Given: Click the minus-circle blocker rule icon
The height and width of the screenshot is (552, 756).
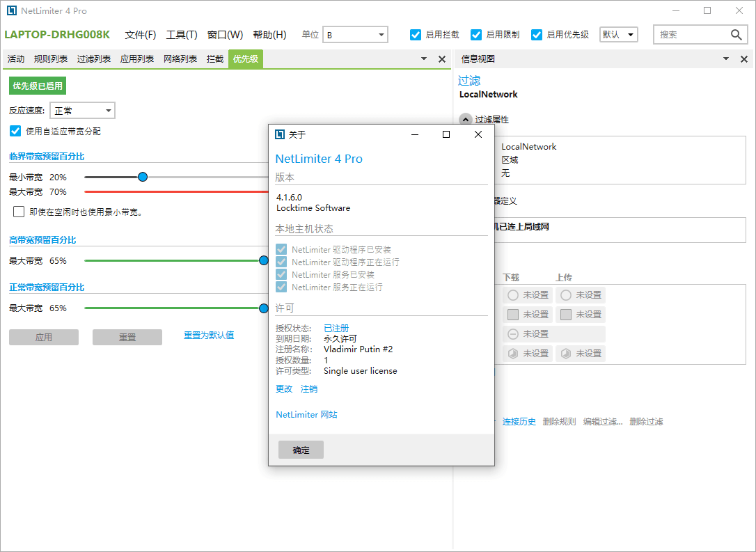Looking at the screenshot, I should (513, 334).
